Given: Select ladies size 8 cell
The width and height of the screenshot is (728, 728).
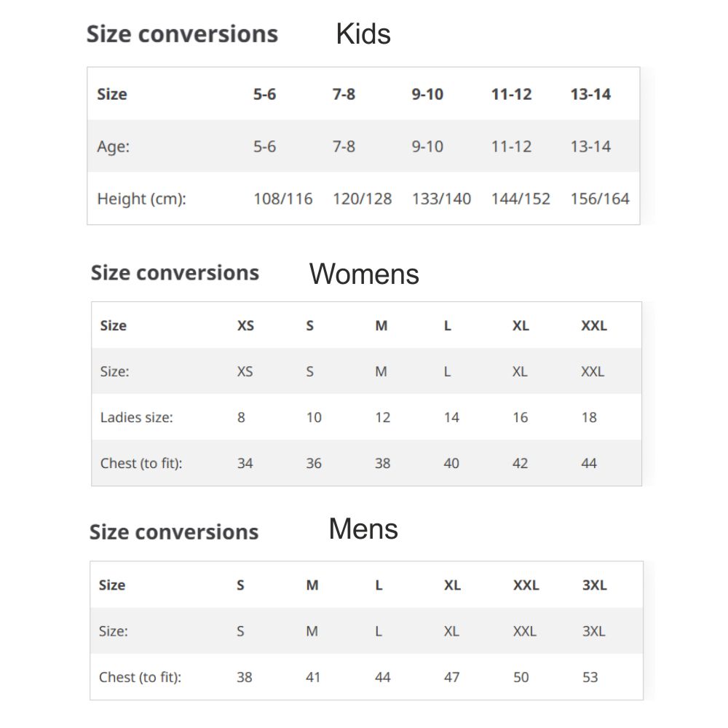Looking at the screenshot, I should tap(241, 417).
